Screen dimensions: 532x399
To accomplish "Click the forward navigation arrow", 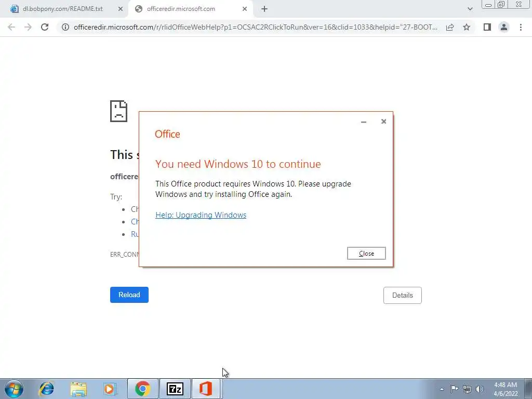I will coord(28,27).
